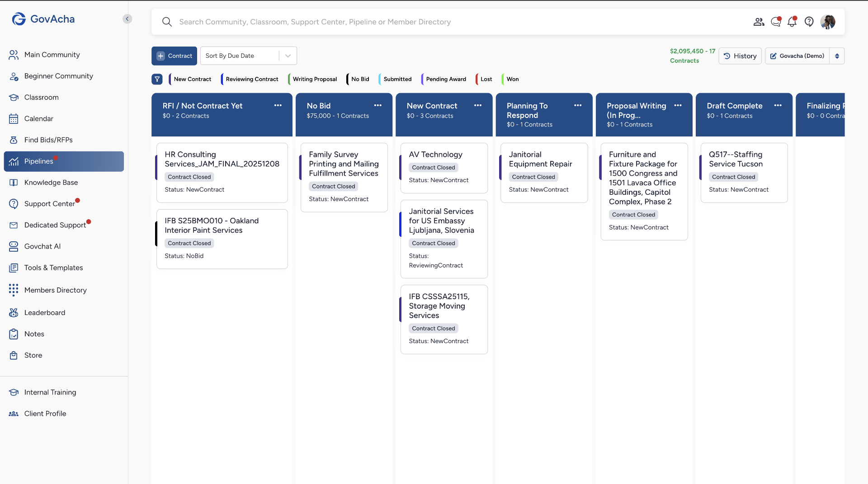Collapse the sidebar with the arrow button
The width and height of the screenshot is (868, 484).
[127, 19]
